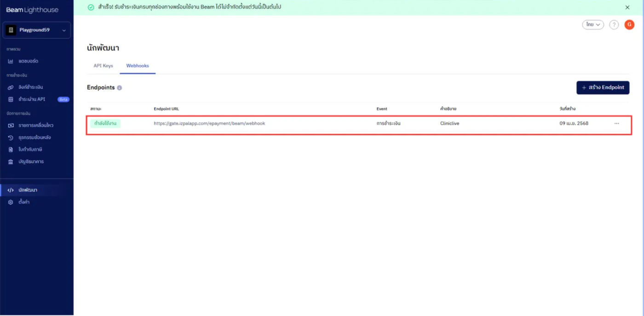Open the help question mark icon
Image resolution: width=644 pixels, height=316 pixels.
click(614, 25)
